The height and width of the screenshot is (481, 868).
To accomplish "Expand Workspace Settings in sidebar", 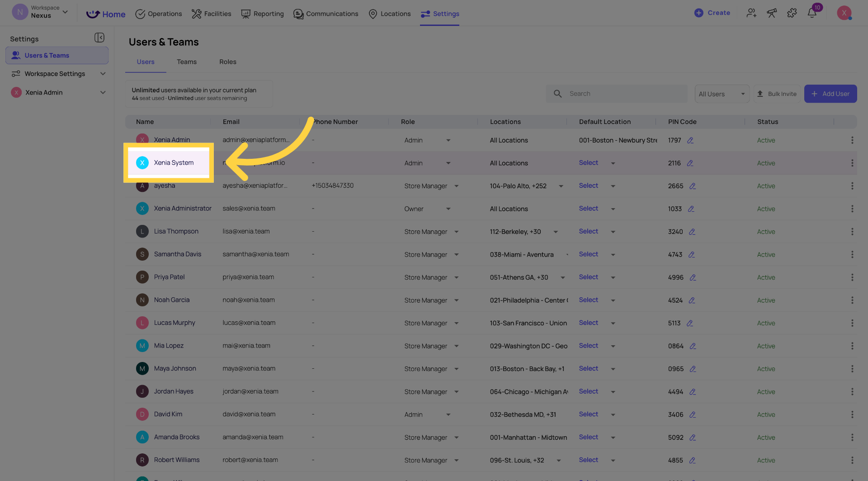I will pyautogui.click(x=103, y=74).
